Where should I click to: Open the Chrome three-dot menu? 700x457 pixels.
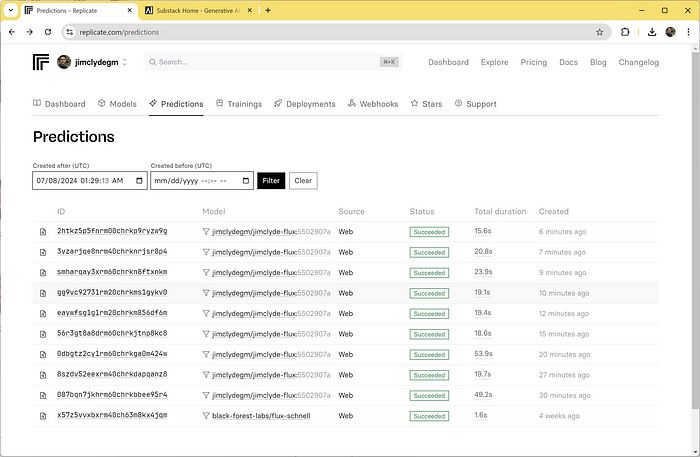(688, 31)
